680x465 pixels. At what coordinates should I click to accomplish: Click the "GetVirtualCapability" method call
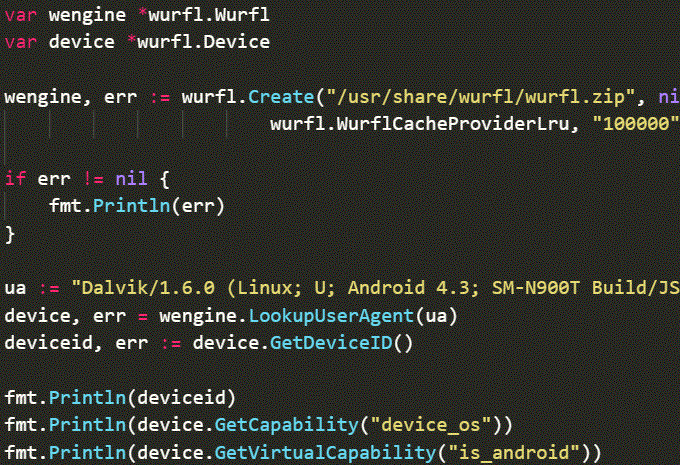pos(325,452)
